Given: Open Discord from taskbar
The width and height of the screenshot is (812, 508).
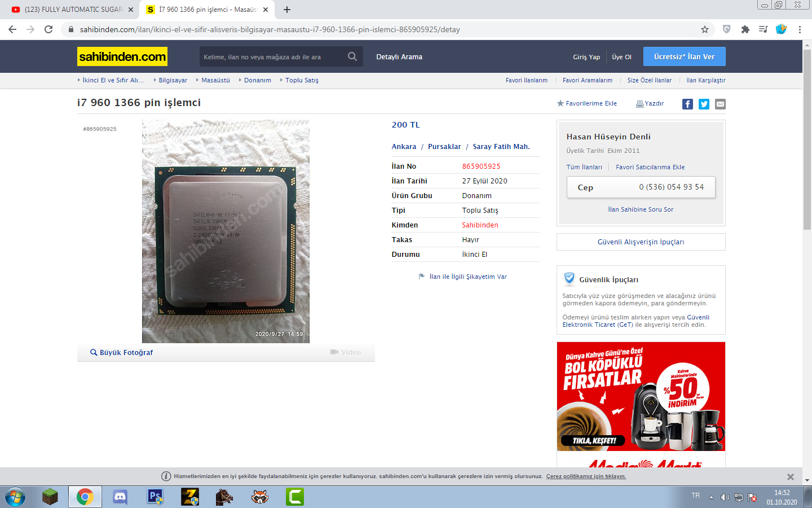Looking at the screenshot, I should click(x=120, y=497).
